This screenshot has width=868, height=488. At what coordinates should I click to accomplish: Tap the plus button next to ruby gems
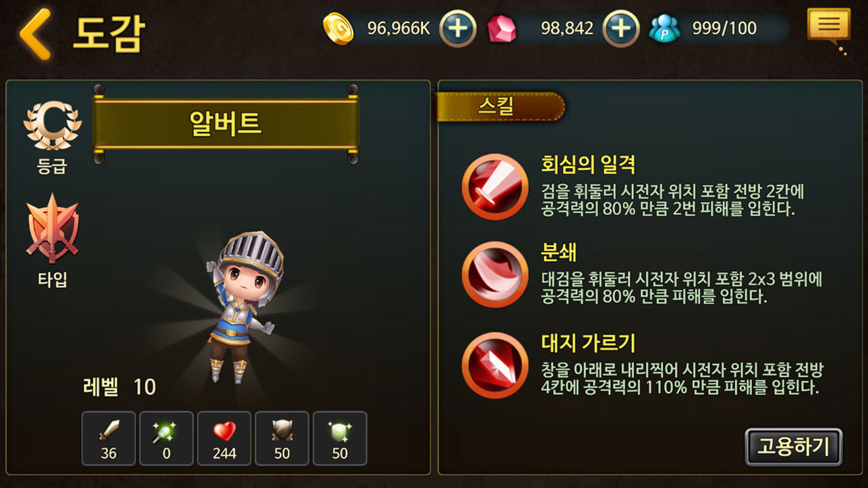point(621,28)
